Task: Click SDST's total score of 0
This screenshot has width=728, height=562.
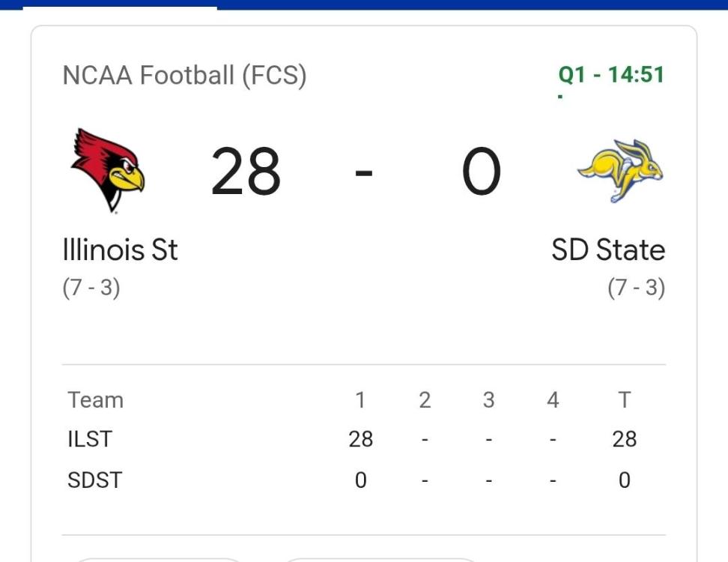Action: pos(624,480)
